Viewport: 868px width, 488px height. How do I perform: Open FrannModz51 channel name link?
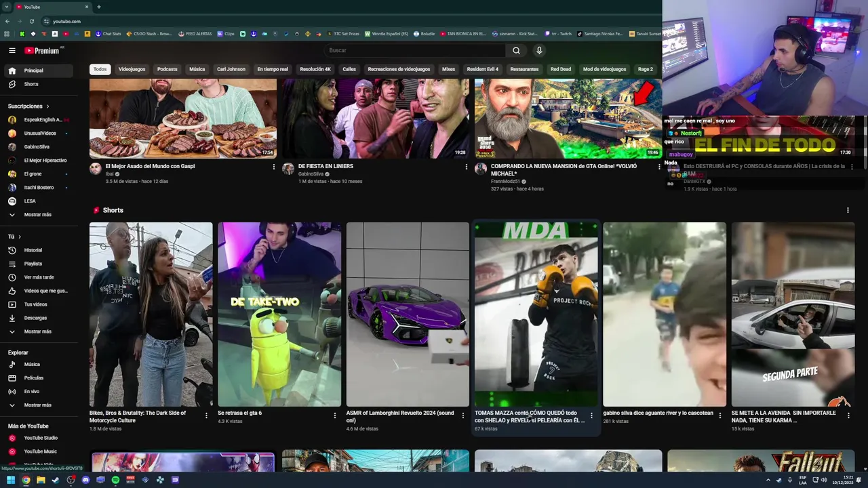505,182
